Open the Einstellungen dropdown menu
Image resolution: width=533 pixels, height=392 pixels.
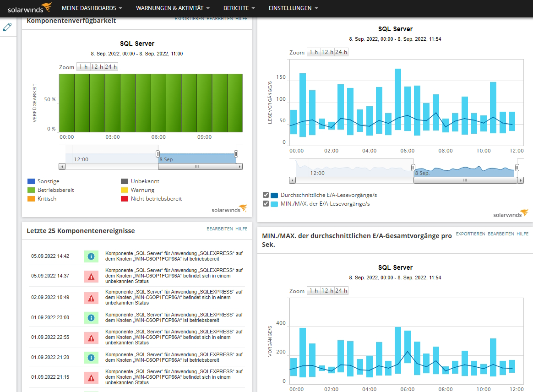coord(294,8)
